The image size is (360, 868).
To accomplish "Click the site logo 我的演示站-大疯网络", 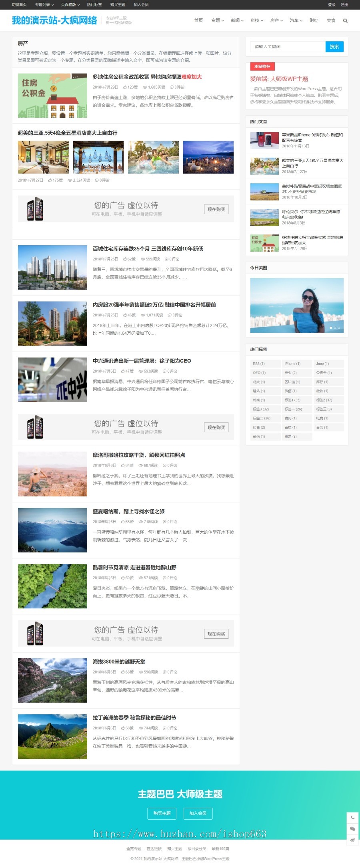I will [x=54, y=20].
